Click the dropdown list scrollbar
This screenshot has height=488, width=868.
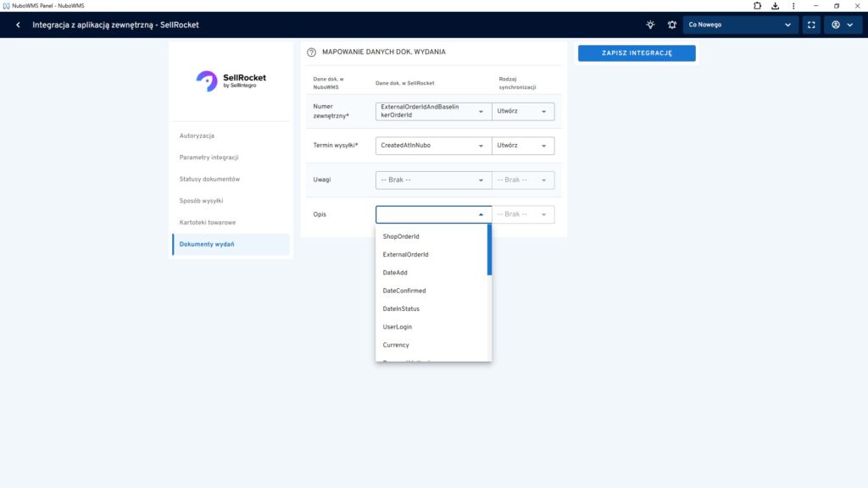point(489,250)
